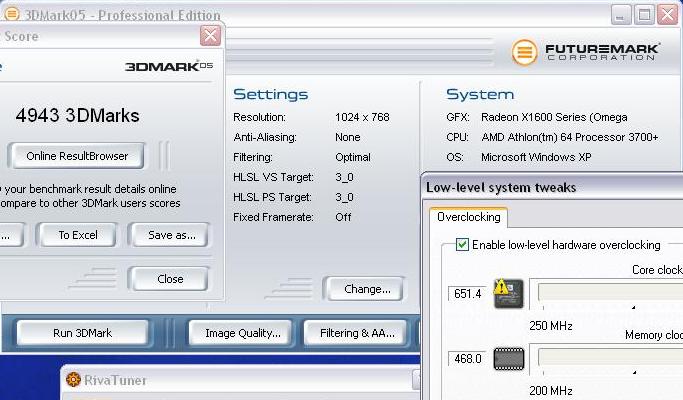Click the memory chip icon
Viewport: 683px width, 400px height.
[509, 359]
